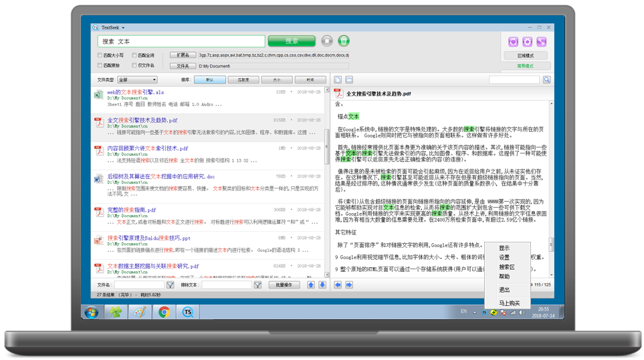Click the blue up arrow under results
The width and height of the screenshot is (644, 360).
[311, 285]
